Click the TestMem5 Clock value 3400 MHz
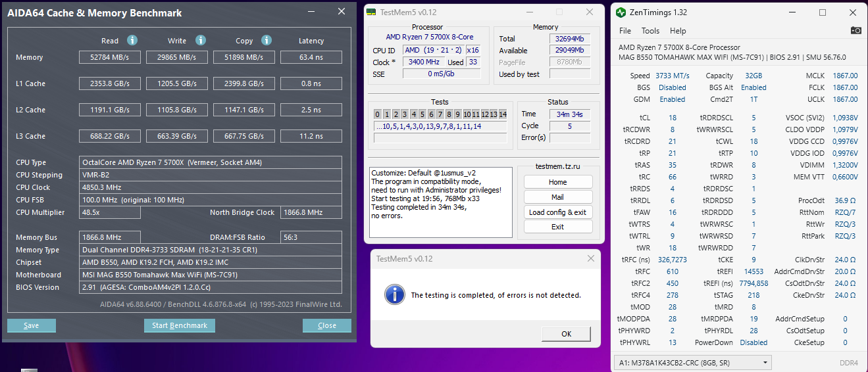The height and width of the screenshot is (372, 868). (424, 62)
